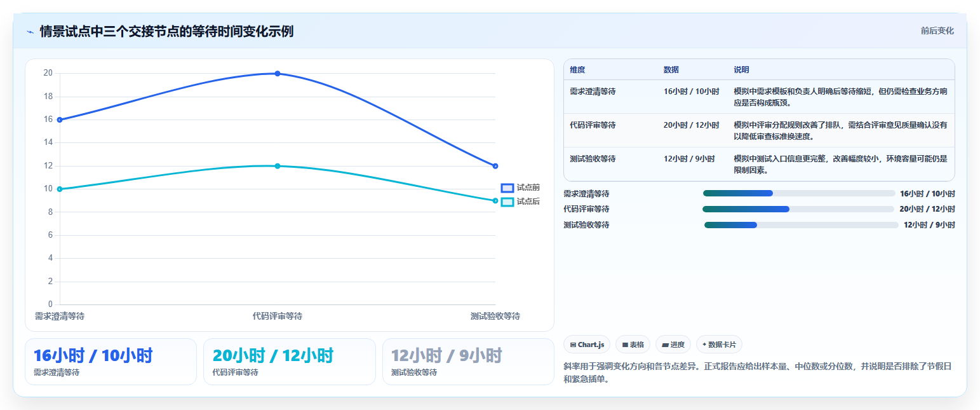980x410 pixels.
Task: Click the 需求澄清等待 progress bar
Action: pyautogui.click(x=799, y=193)
